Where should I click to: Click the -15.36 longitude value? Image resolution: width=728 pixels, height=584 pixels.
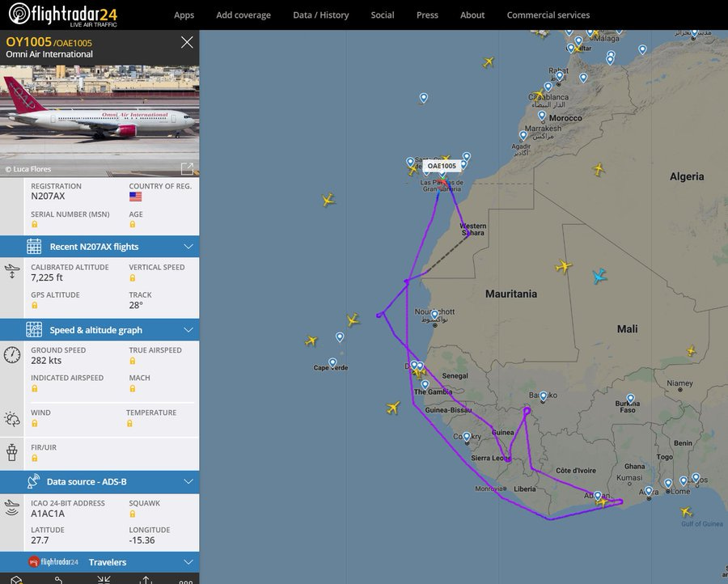(142, 540)
